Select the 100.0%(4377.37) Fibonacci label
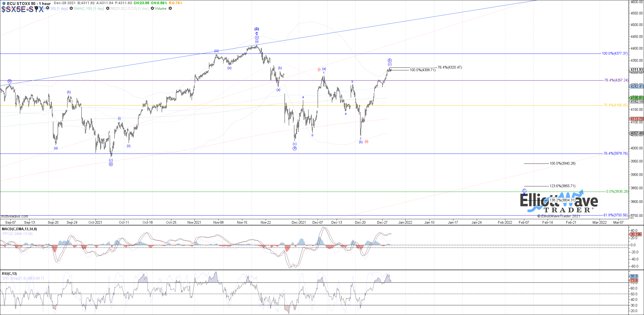Image resolution: width=644 pixels, height=315 pixels. coord(615,53)
